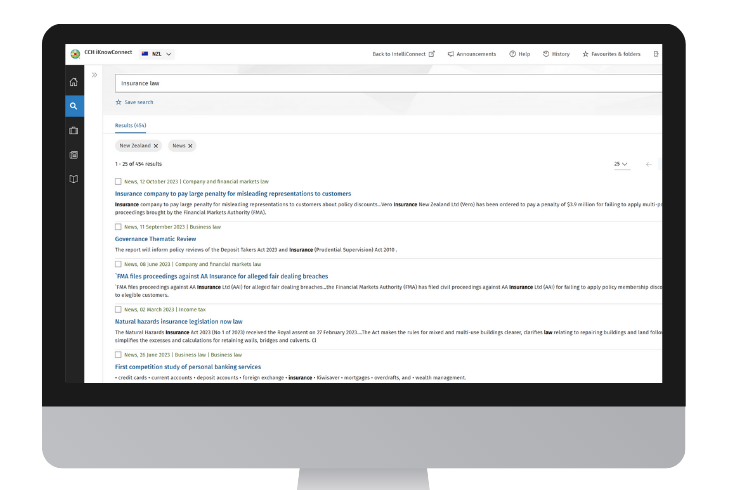Expand the sidebar with double chevron
This screenshot has width=735, height=490.
pyautogui.click(x=95, y=75)
